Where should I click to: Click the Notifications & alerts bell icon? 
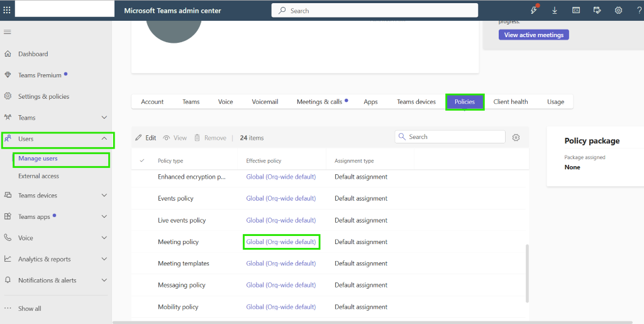8,280
